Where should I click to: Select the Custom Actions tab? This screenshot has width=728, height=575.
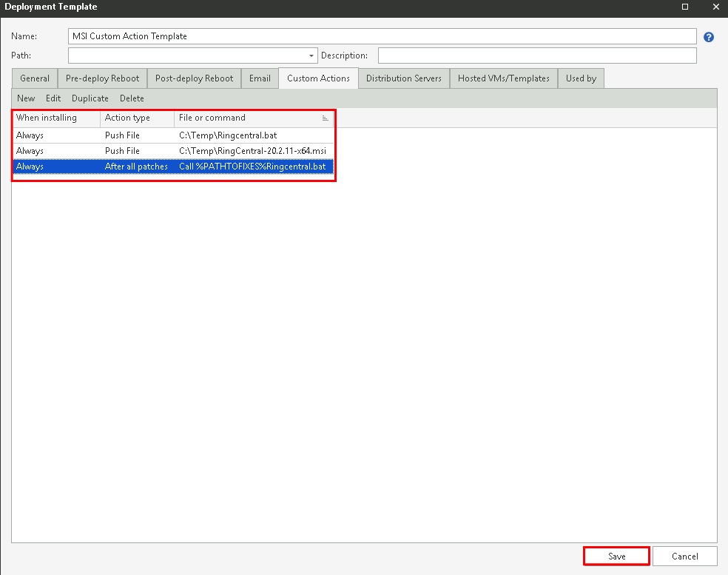[317, 78]
